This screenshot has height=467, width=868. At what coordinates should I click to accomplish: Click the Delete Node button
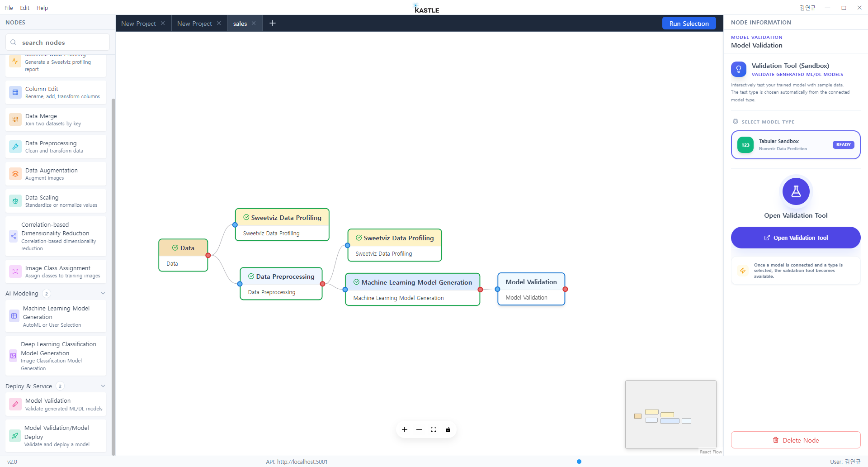click(796, 440)
